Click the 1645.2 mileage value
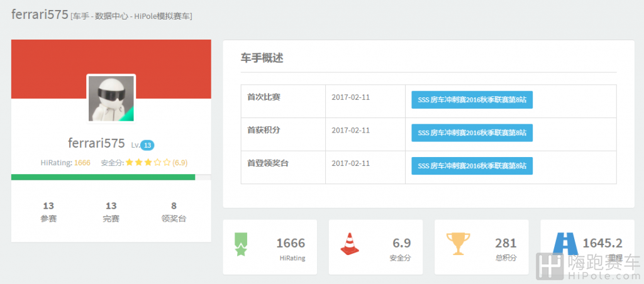Viewport: 644px width, 284px height. tap(602, 243)
